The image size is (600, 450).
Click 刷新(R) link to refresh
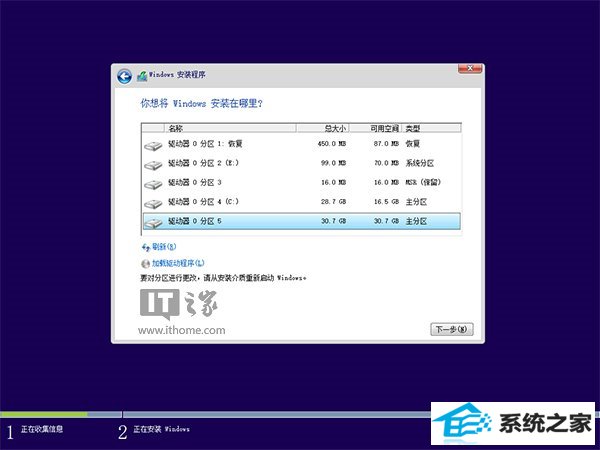[164, 247]
